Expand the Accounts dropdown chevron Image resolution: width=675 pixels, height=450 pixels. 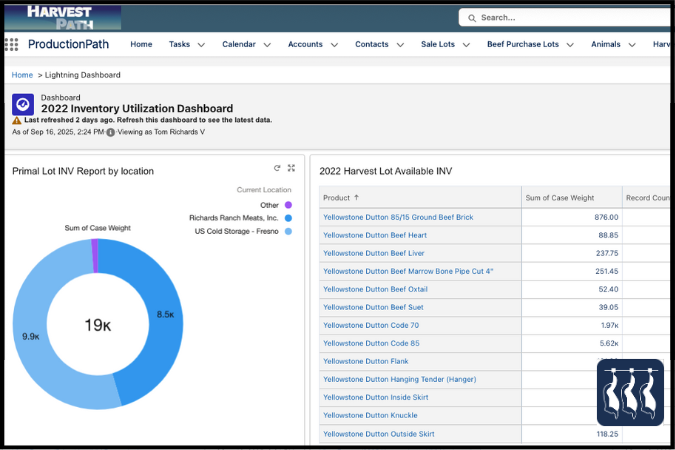pos(334,45)
